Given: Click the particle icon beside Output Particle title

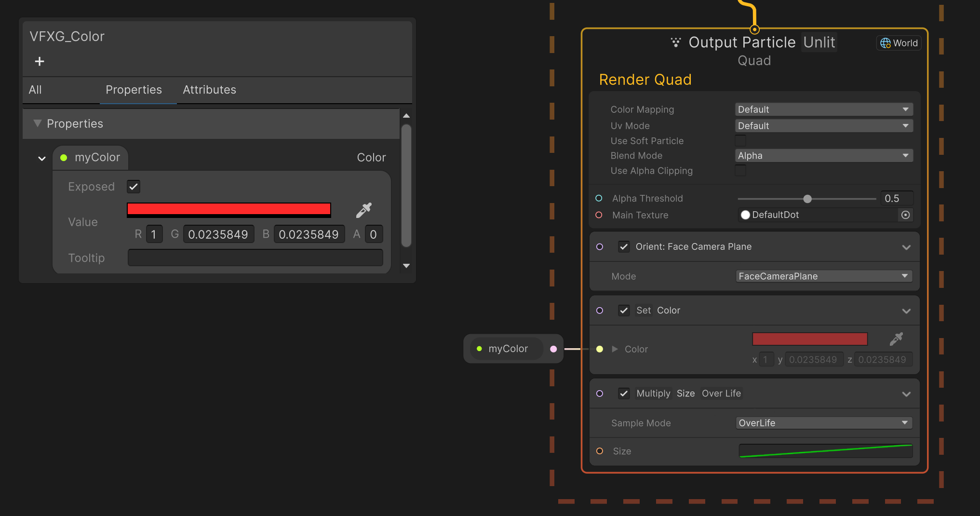Looking at the screenshot, I should click(676, 42).
